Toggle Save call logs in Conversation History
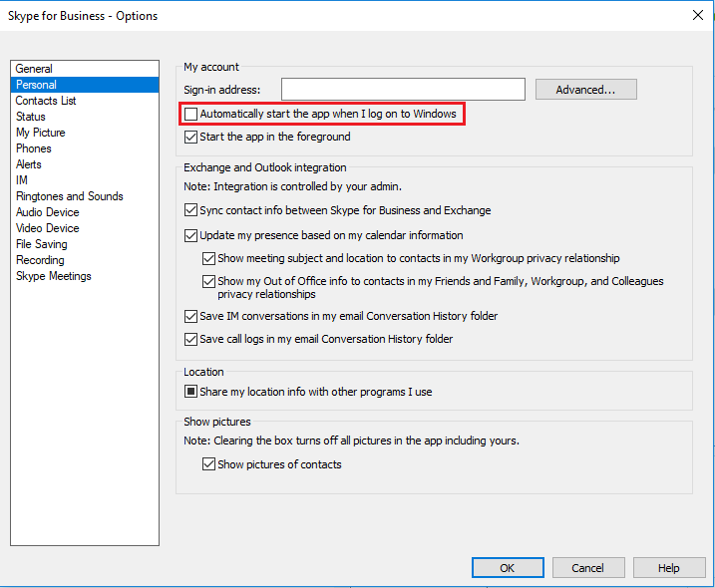Viewport: 715px width, 588px height. pos(191,339)
